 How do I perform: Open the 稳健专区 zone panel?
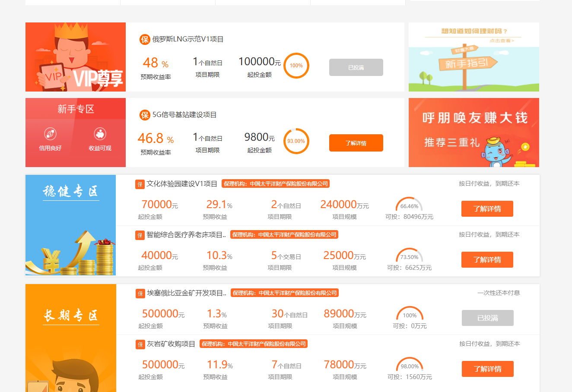(71, 225)
